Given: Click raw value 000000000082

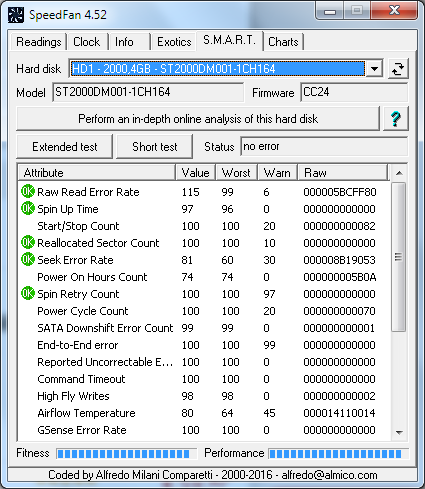Looking at the screenshot, I should click(x=339, y=226).
